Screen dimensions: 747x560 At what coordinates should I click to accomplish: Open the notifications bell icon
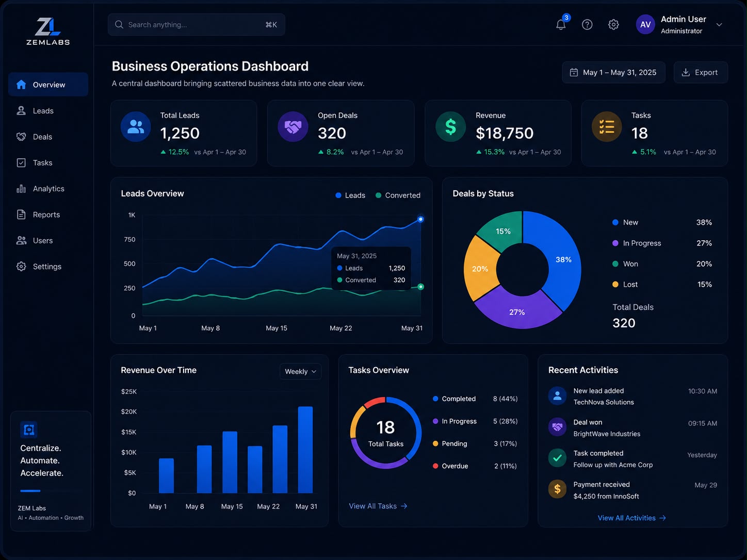coord(561,24)
